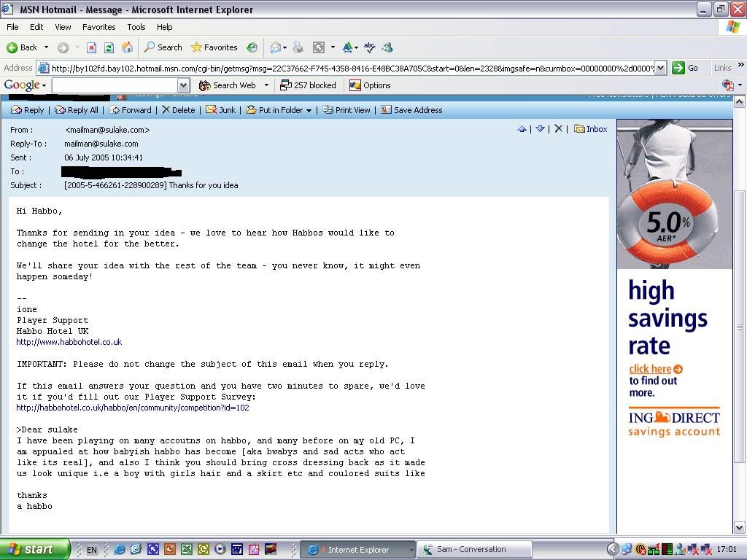Viewport: 747px width, 560px height.
Task: Launch Messenger icon in IE toolbar
Action: (x=388, y=47)
